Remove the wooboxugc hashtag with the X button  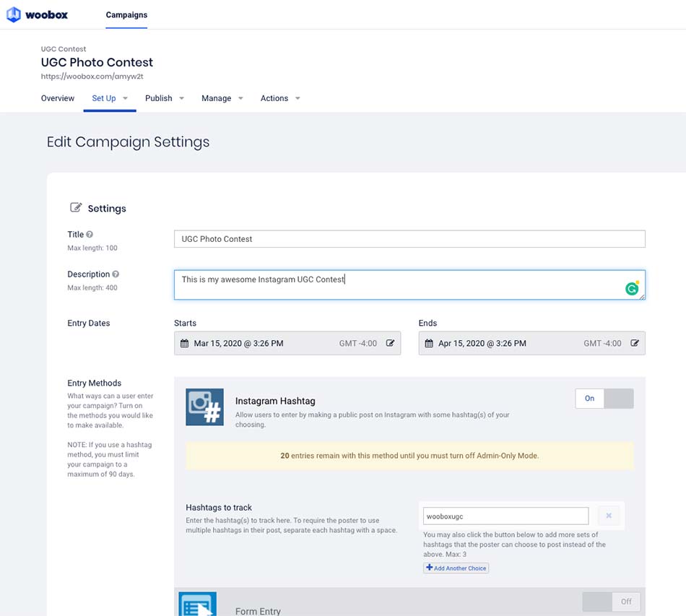[609, 516]
